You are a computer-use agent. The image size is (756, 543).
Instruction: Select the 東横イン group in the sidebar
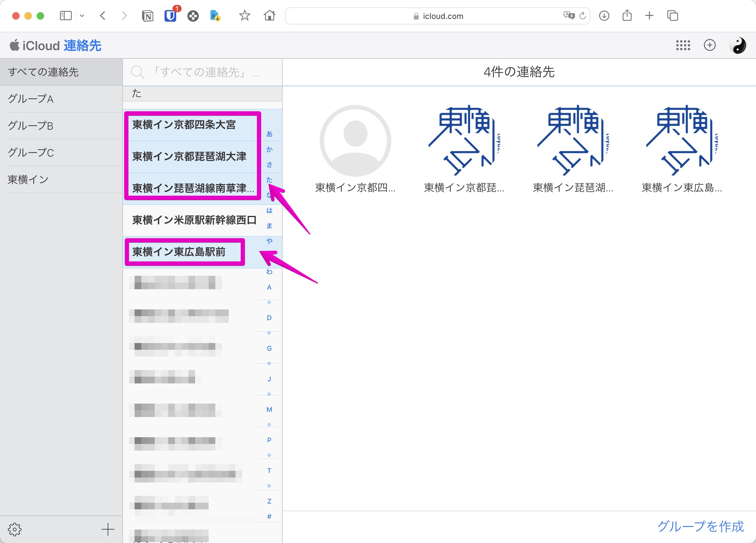[x=61, y=180]
